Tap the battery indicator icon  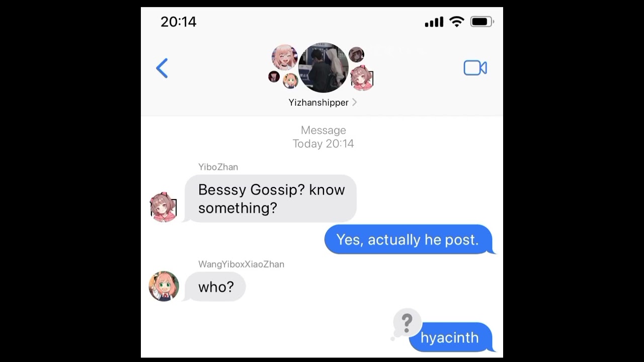point(482,22)
